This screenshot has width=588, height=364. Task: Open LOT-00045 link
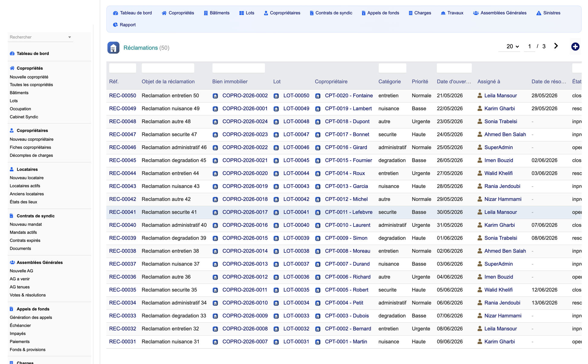[x=296, y=160]
